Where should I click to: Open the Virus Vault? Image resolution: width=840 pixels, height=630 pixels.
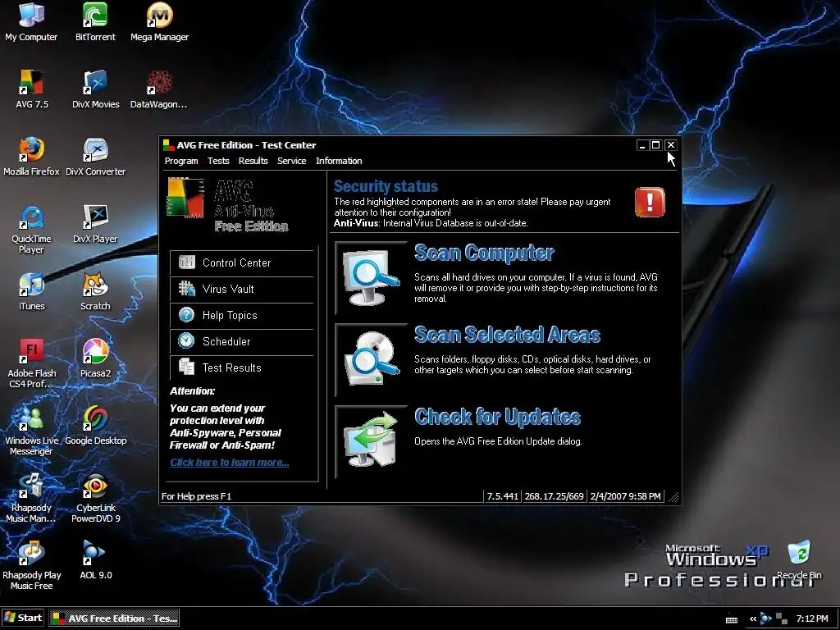(242, 290)
